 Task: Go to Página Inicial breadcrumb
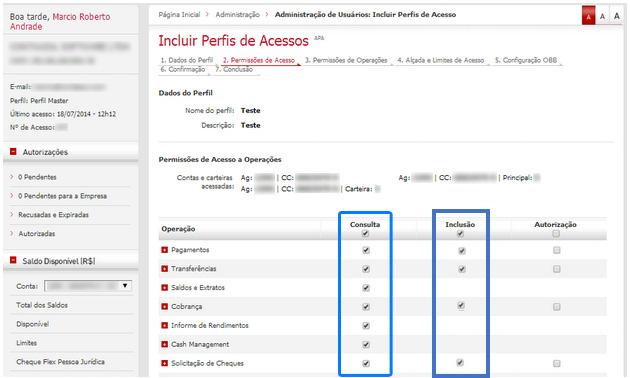pos(179,14)
